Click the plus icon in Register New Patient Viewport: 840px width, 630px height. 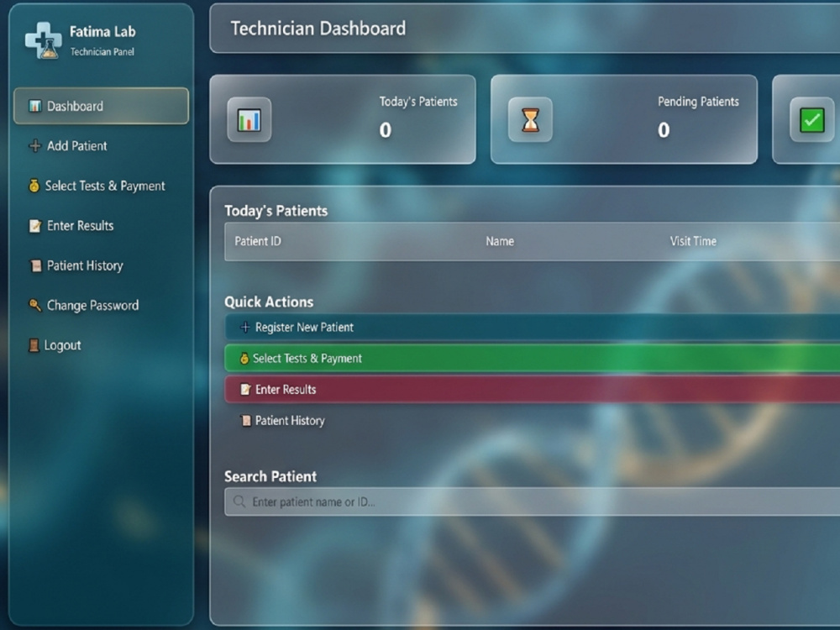click(x=244, y=328)
